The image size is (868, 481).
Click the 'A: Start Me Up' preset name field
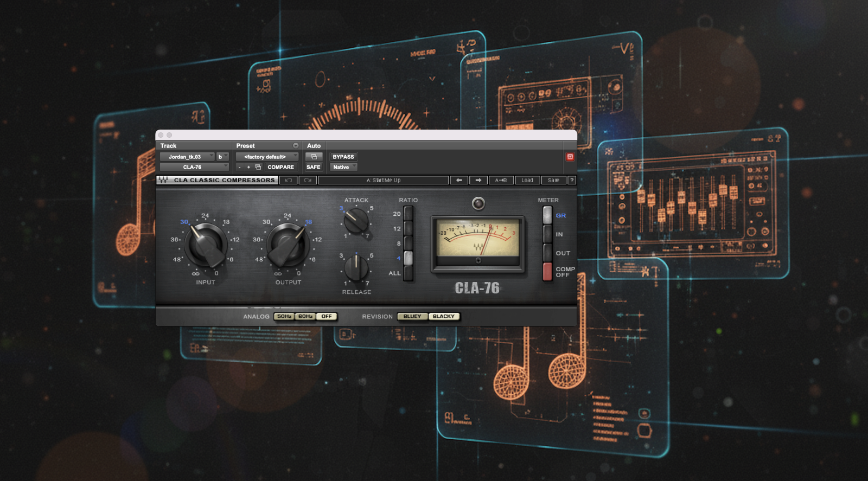tap(384, 180)
